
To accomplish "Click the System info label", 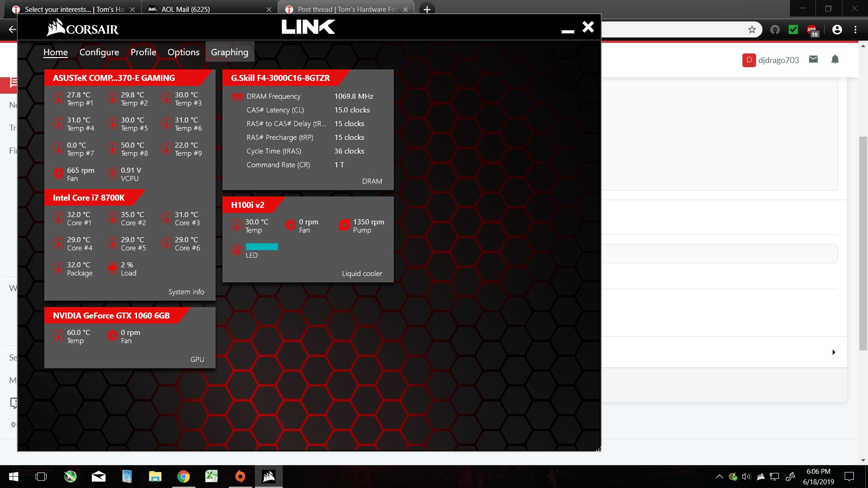I will 186,292.
